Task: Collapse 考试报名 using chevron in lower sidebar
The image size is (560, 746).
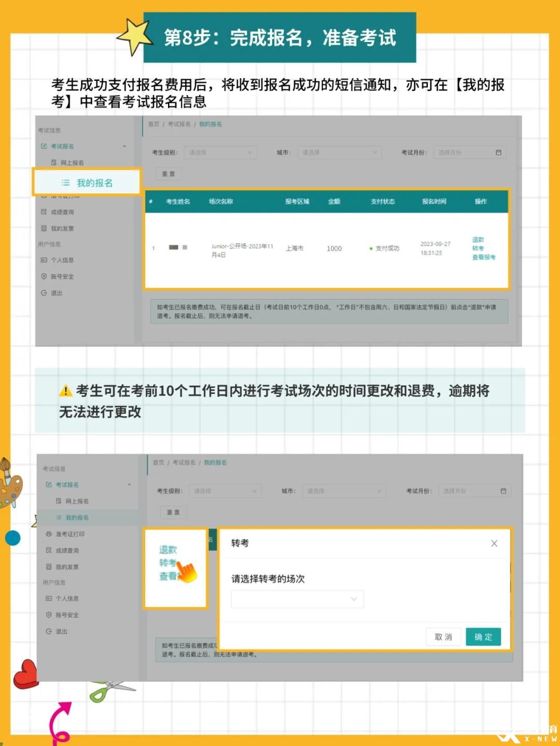Action: pos(129,485)
